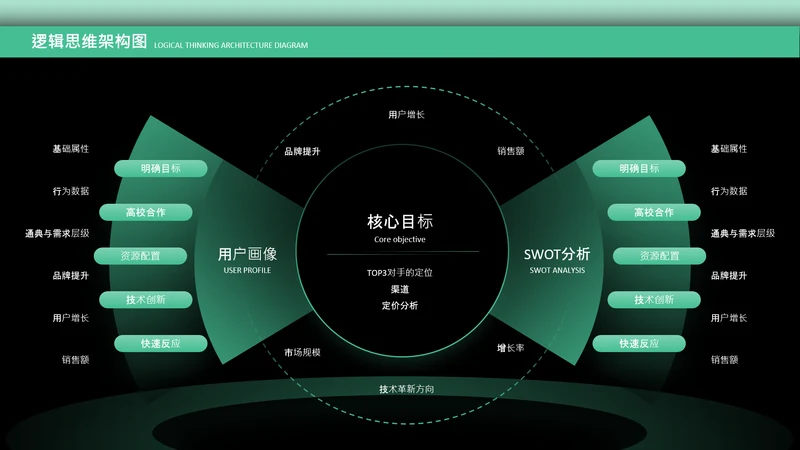The image size is (800, 450).
Task: Click 通典与需求层级 label beside the 用户画像 fan
Action: point(57,234)
